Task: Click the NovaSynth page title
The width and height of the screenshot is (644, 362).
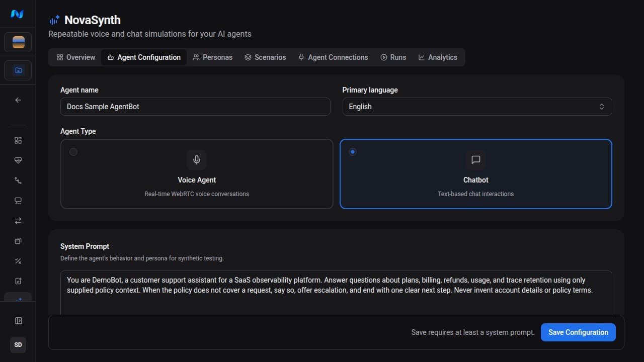Action: click(x=93, y=20)
